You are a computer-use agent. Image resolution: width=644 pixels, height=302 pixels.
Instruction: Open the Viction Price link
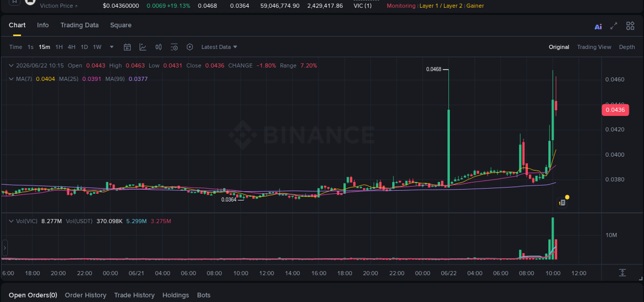coord(59,6)
